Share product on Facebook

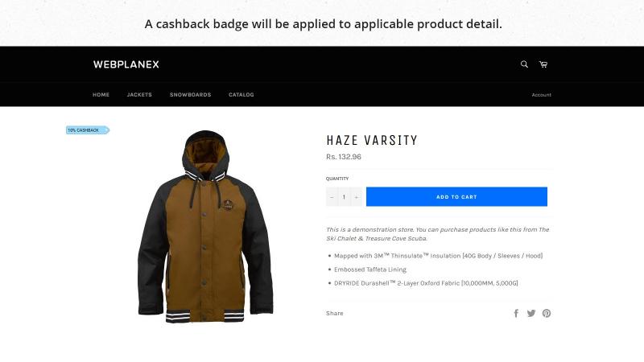[516, 313]
